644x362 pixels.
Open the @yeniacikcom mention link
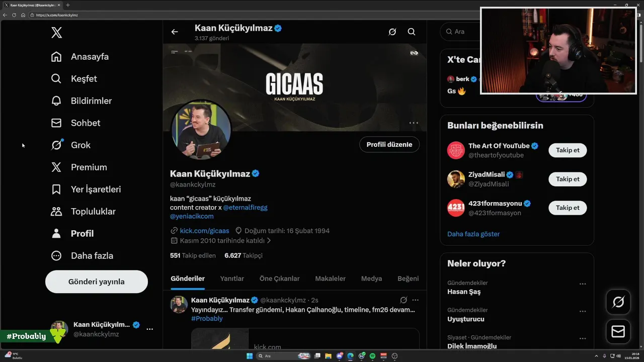pos(192,216)
